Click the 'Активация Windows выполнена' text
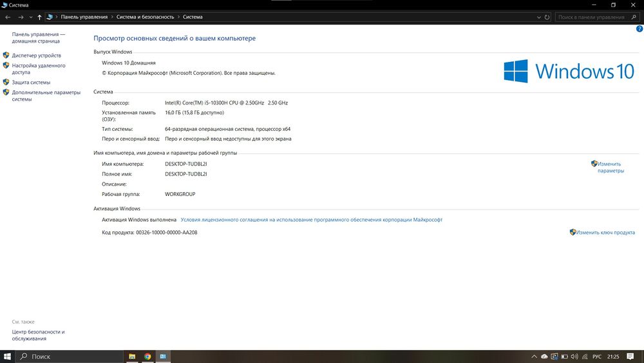 pos(139,220)
